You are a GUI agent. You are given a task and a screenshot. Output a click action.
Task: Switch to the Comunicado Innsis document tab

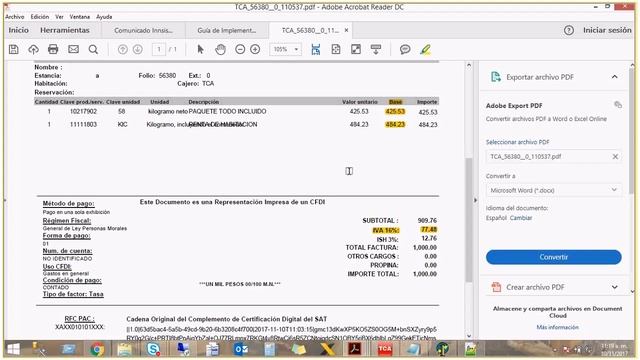143,30
